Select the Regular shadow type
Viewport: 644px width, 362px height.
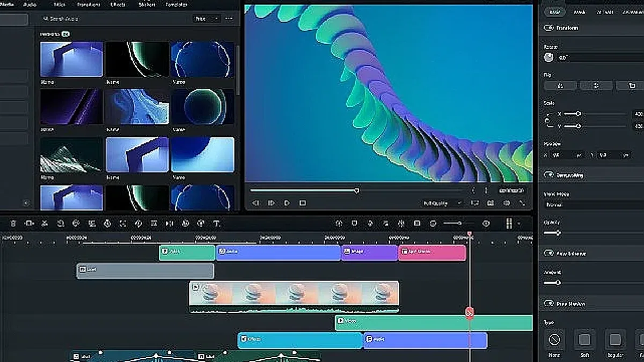616,339
